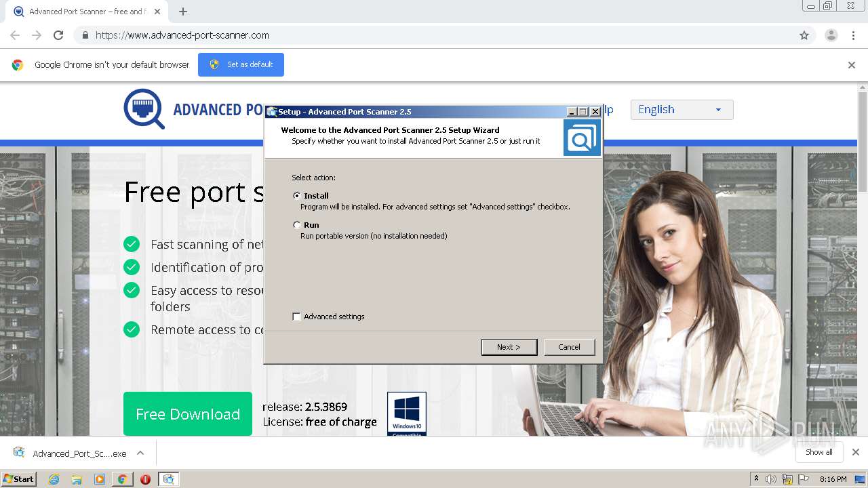Open download item options chevron
Image resolution: width=868 pixels, height=488 pixels.
pyautogui.click(x=140, y=453)
